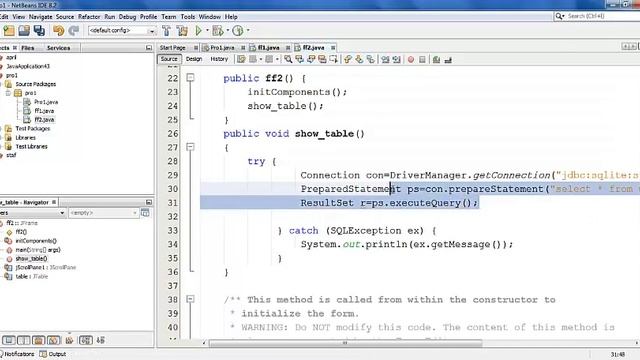Image resolution: width=640 pixels, height=360 pixels.
Task: Click Find Next Occurrence editor icon
Action: click(x=311, y=60)
